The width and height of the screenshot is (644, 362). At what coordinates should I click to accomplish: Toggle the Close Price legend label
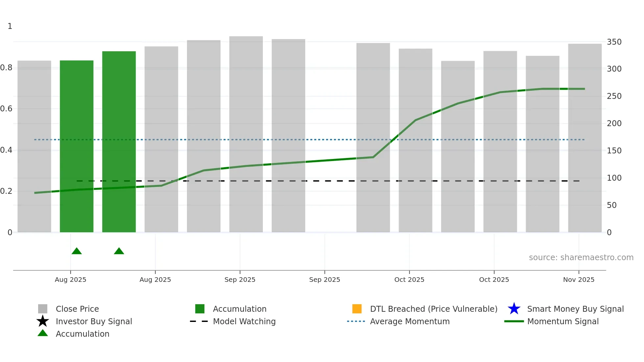tap(77, 309)
